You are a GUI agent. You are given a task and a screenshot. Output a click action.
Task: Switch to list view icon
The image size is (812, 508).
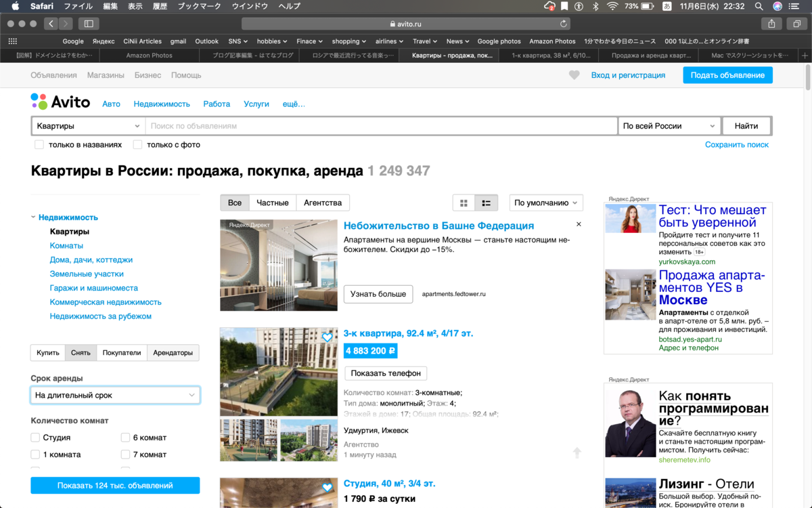point(486,203)
